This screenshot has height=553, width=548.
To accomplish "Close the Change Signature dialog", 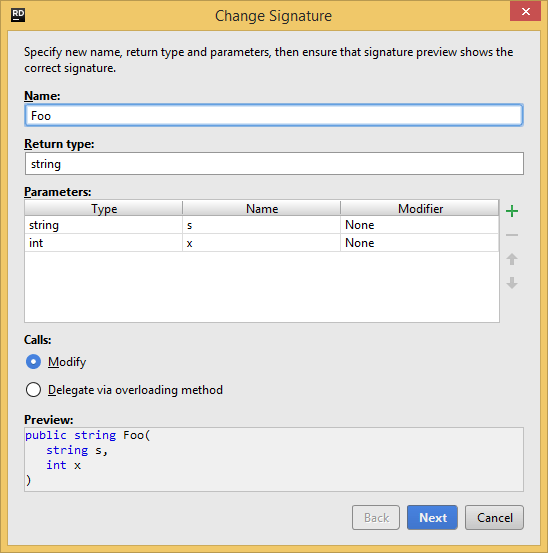I will coord(525,11).
